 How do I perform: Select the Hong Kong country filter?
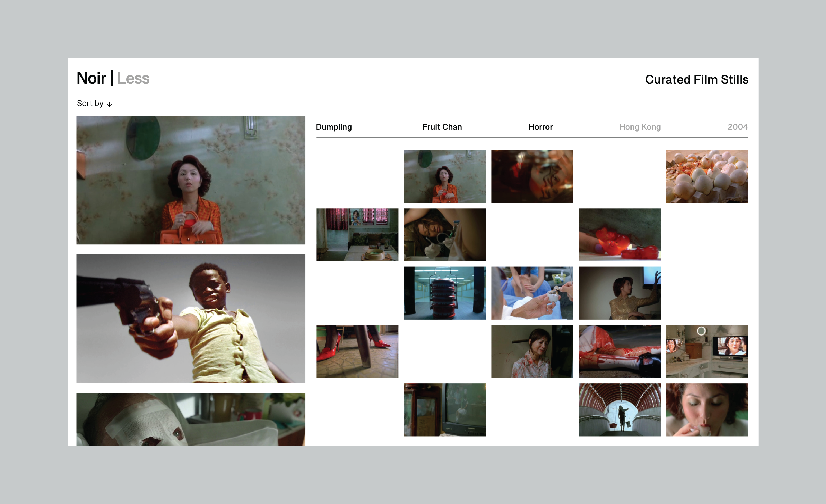pyautogui.click(x=640, y=127)
